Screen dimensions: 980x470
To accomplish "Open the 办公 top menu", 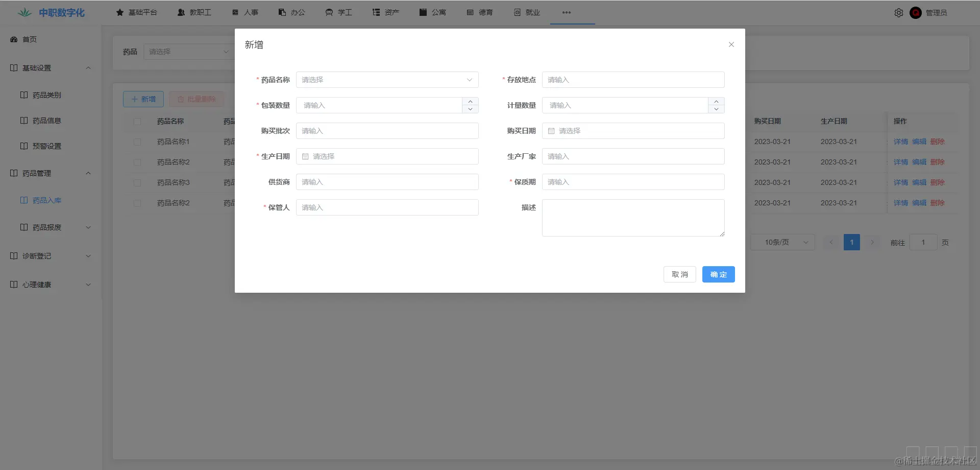I will [292, 12].
